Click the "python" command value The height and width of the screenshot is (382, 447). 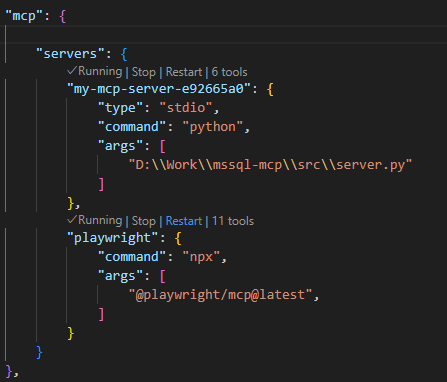point(213,127)
